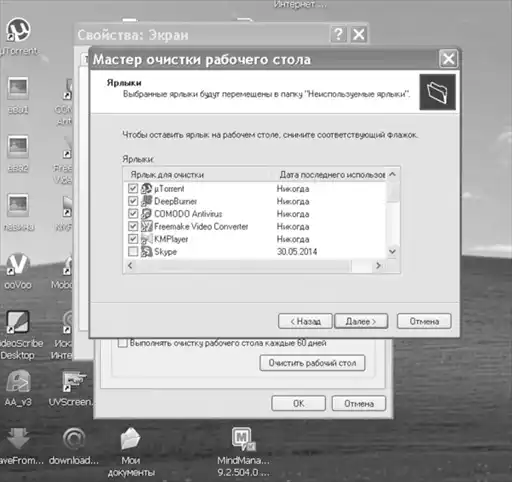Screen dimensions: 512x482
Task: Click the Очистить рабочий стол button
Action: tap(312, 363)
